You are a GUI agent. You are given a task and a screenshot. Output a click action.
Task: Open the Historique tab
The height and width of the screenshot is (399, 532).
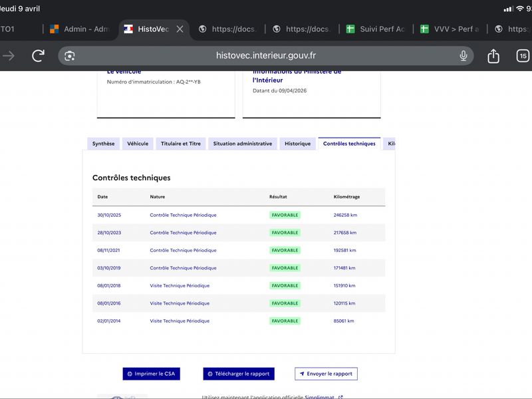(297, 144)
